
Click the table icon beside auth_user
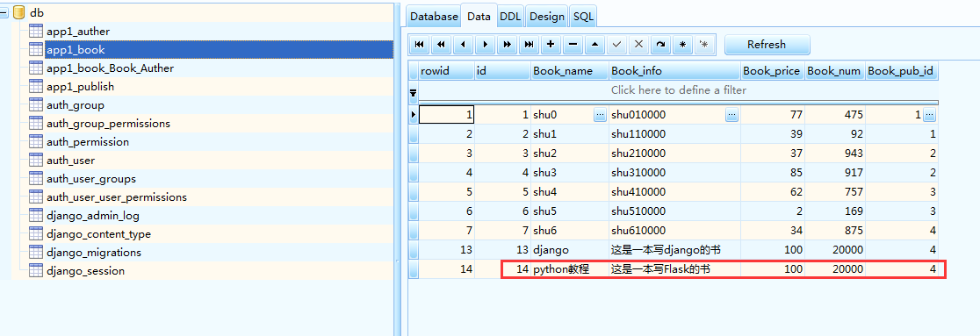point(36,161)
